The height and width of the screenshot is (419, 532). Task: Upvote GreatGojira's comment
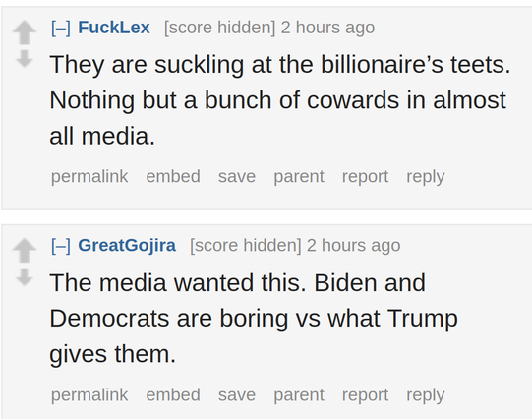(25, 251)
